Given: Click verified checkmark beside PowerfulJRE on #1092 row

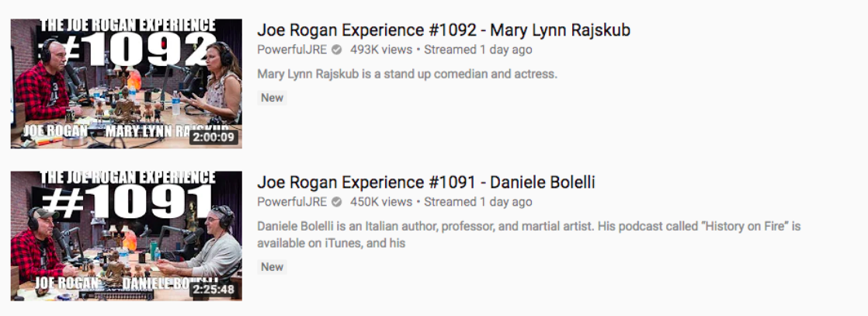Looking at the screenshot, I should [337, 50].
